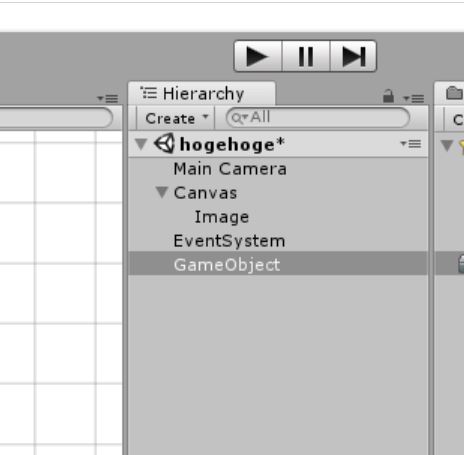Image resolution: width=464 pixels, height=455 pixels.
Task: Collapse the hogehoge scene foldout
Action: coord(141,144)
